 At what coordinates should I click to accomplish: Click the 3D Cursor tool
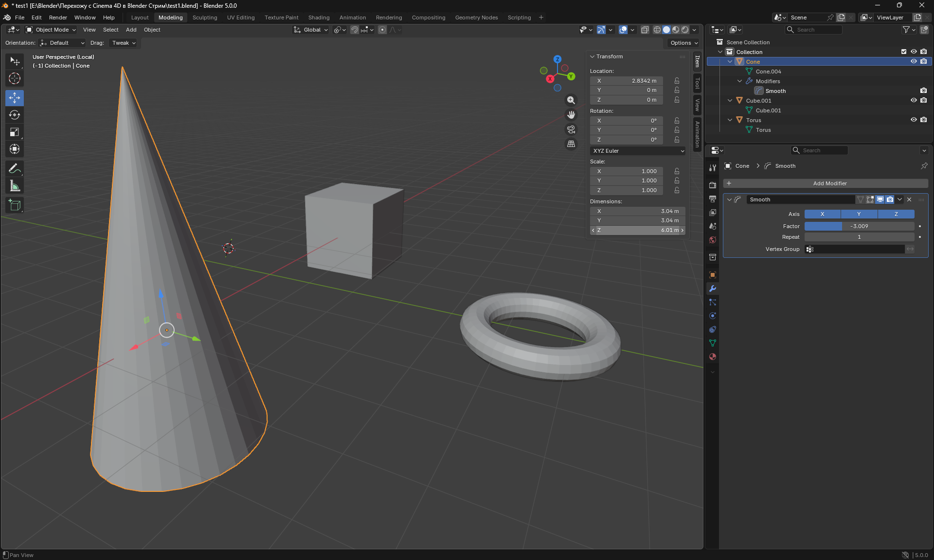(x=15, y=78)
